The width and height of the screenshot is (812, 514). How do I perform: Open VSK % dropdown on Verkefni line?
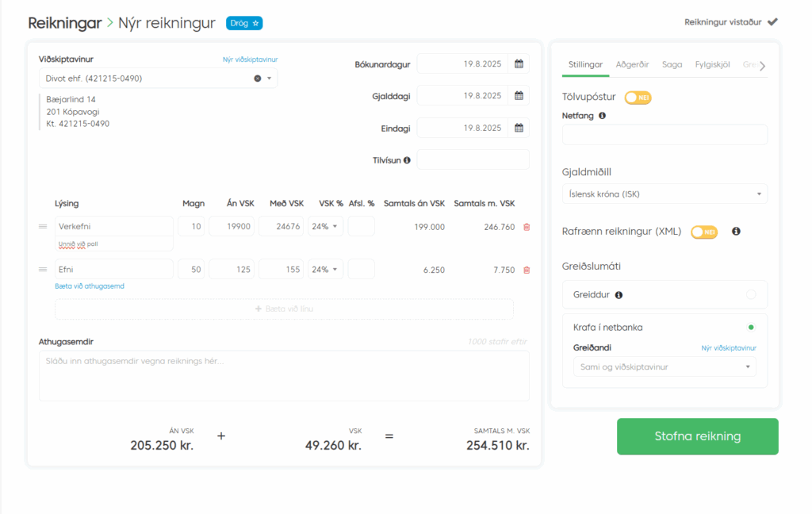coord(325,226)
